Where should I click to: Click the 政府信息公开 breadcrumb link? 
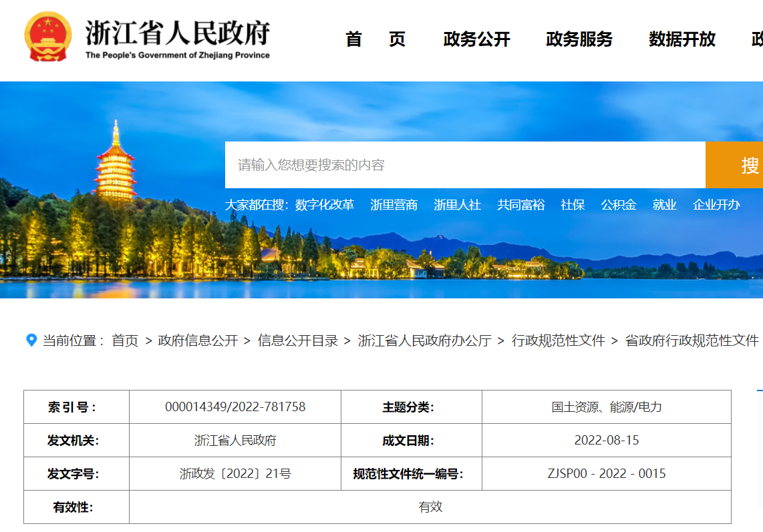(x=198, y=340)
